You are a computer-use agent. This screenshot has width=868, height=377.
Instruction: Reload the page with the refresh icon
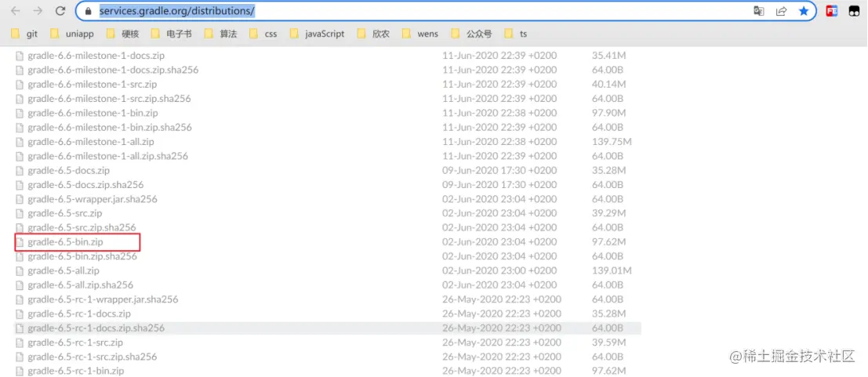tap(61, 10)
